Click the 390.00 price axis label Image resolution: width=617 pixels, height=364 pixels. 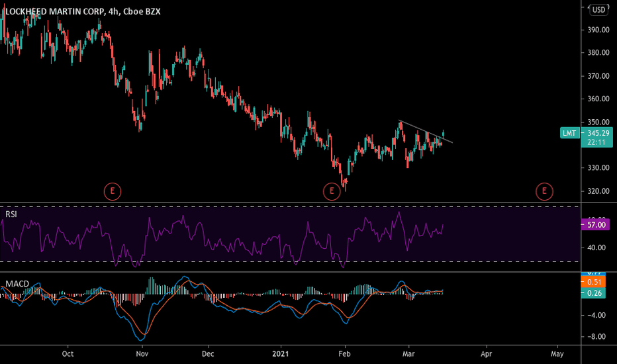598,30
